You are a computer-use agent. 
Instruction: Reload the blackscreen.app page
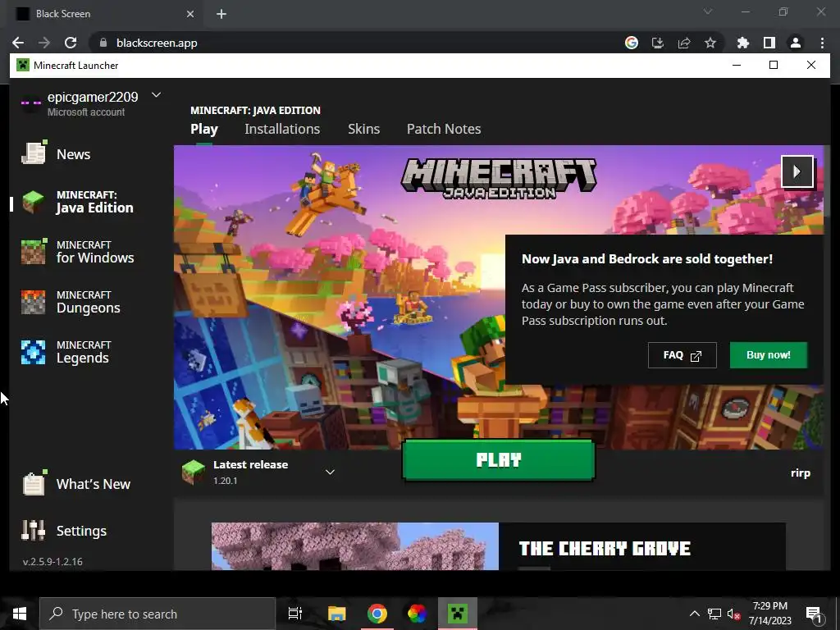(71, 43)
